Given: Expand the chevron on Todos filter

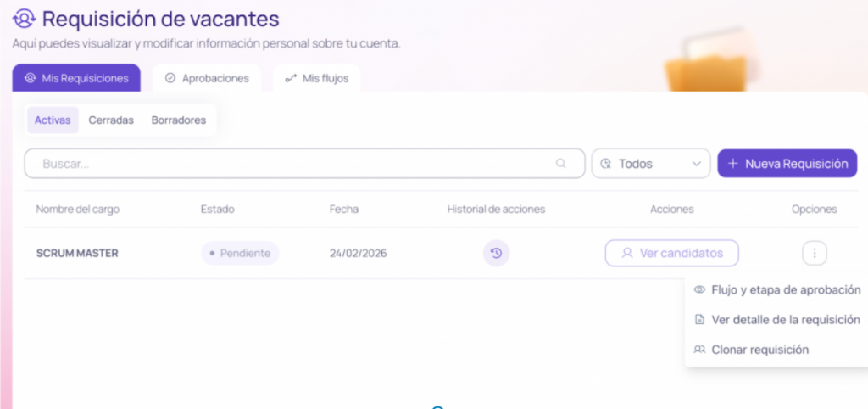Looking at the screenshot, I should [697, 164].
